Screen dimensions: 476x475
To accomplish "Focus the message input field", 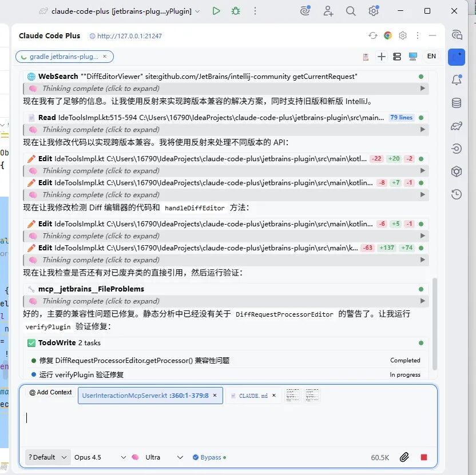I will pyautogui.click(x=228, y=425).
